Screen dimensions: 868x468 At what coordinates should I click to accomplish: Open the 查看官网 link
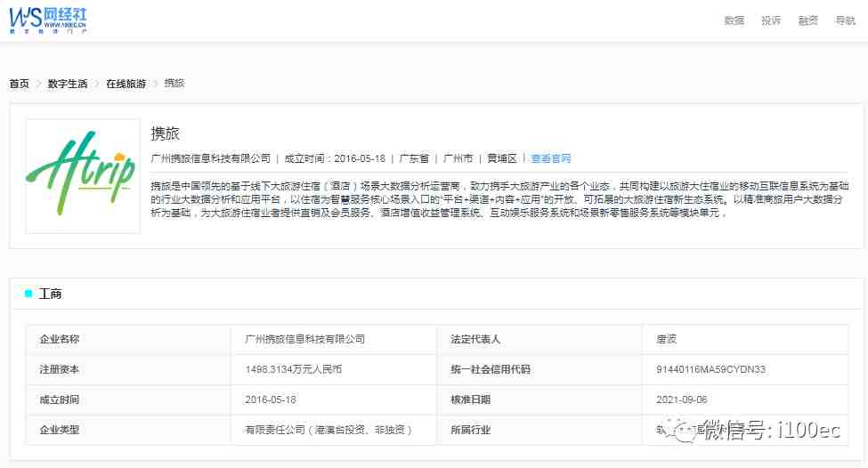coord(551,158)
